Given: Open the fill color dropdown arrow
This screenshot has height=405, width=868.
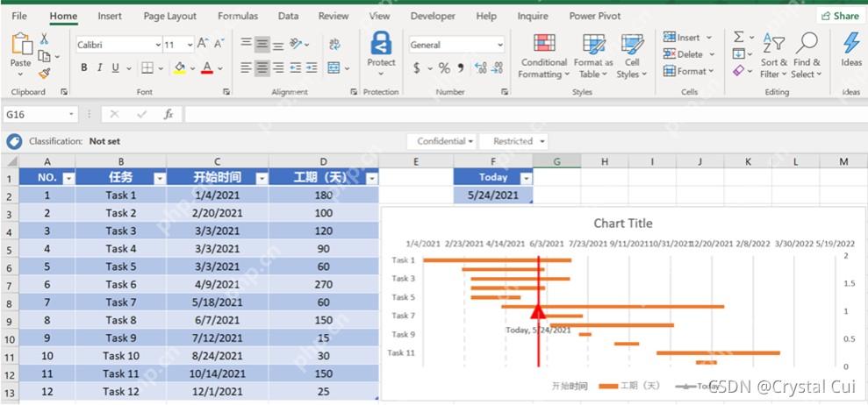Looking at the screenshot, I should 192,68.
